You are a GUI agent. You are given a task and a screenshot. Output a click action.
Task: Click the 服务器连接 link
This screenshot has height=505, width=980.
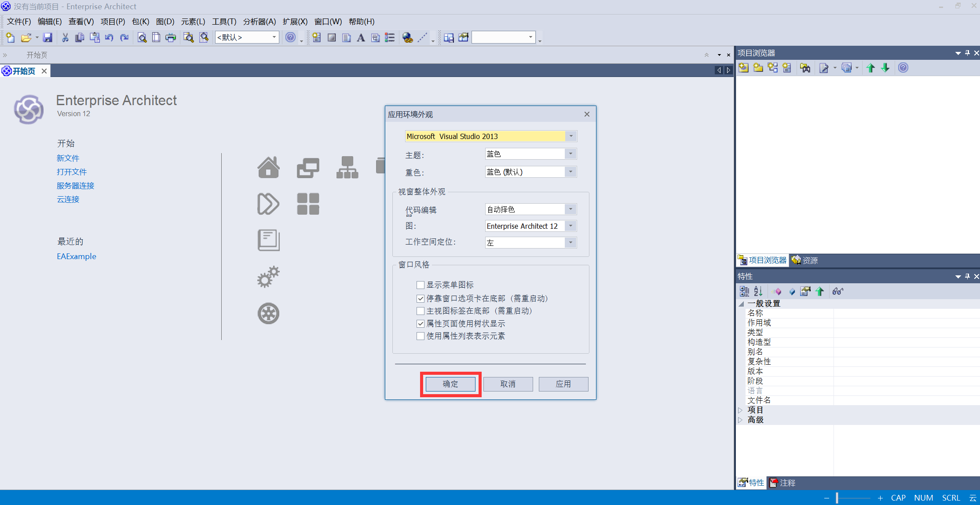[76, 186]
